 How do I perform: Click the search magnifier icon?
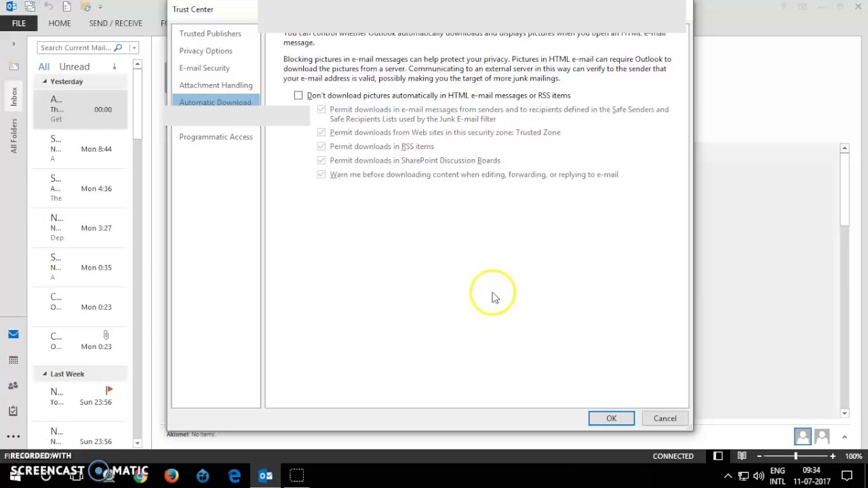[x=119, y=47]
